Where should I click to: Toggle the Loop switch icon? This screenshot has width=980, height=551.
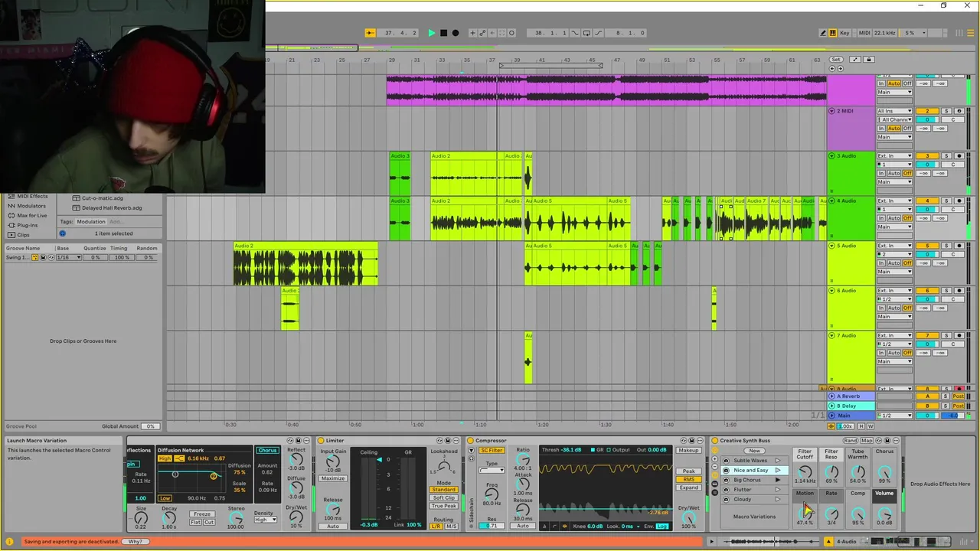[x=586, y=33]
